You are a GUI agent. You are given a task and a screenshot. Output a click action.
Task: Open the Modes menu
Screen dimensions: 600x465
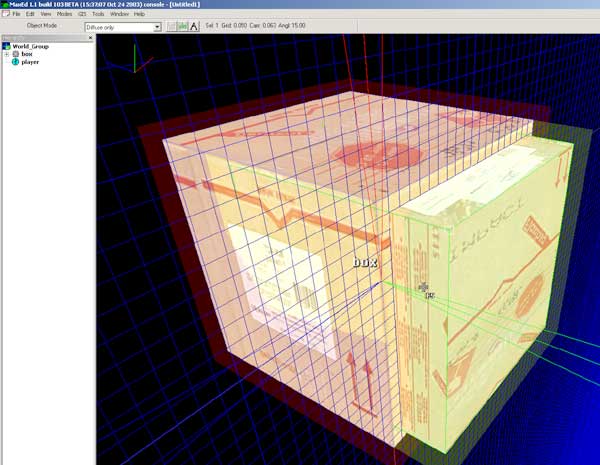tap(64, 14)
